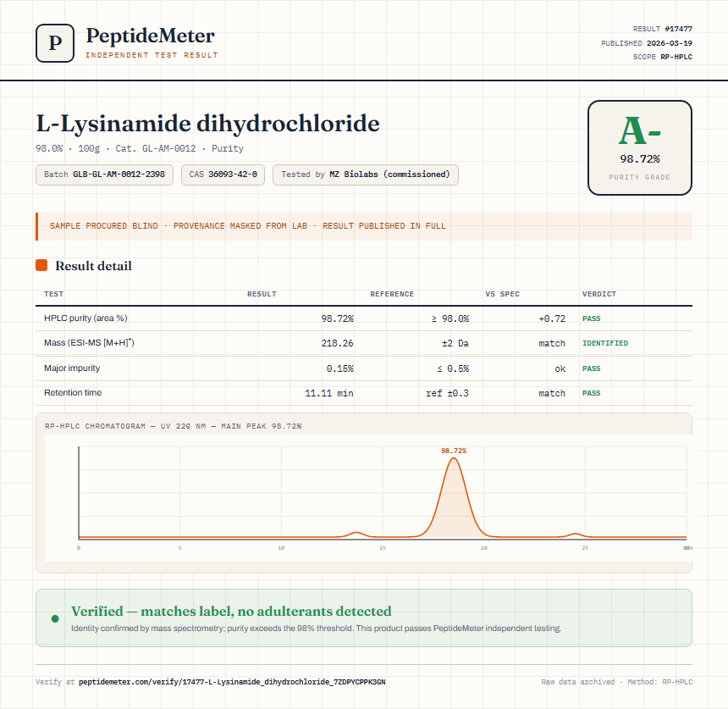Image resolution: width=728 pixels, height=709 pixels.
Task: Click the ref ±0.3 reference cell
Action: point(448,393)
